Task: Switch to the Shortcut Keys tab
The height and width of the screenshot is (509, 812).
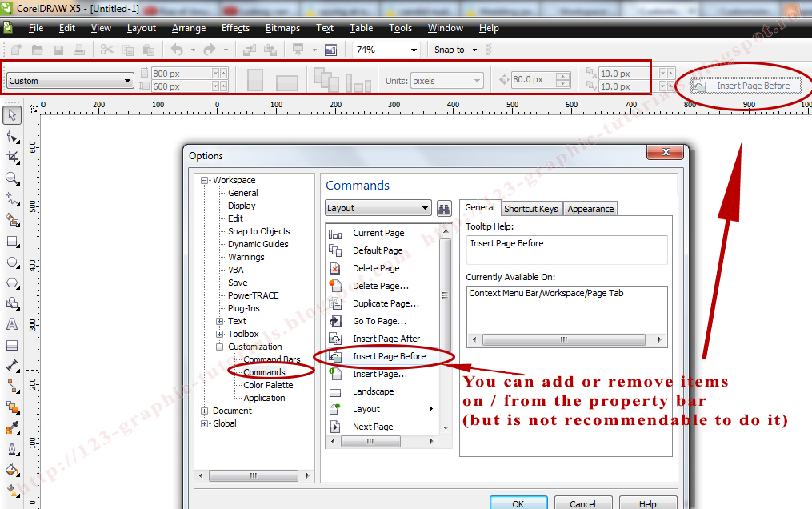Action: click(531, 208)
